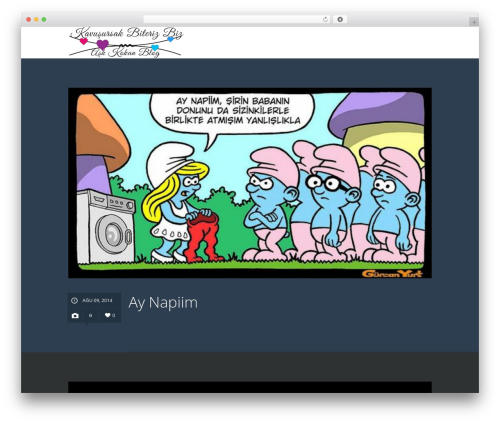The image size is (500, 423).
Task: Close the browser window with the red button
Action: pos(29,20)
